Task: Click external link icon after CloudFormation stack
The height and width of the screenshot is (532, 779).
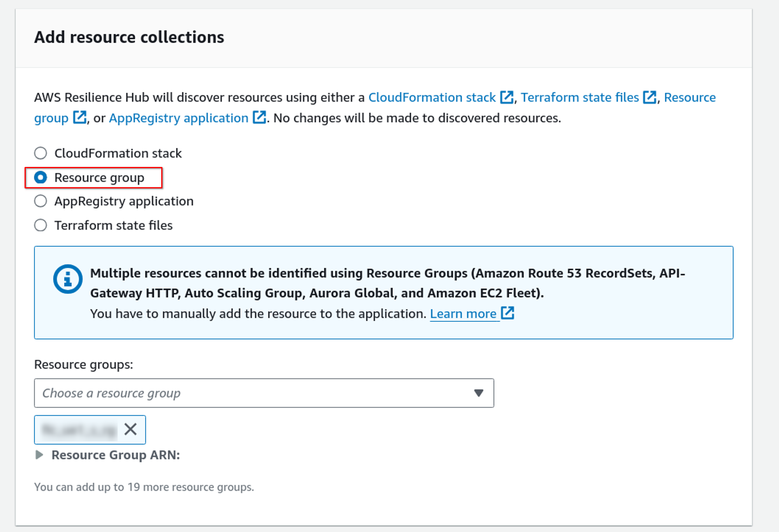Action: tap(506, 97)
